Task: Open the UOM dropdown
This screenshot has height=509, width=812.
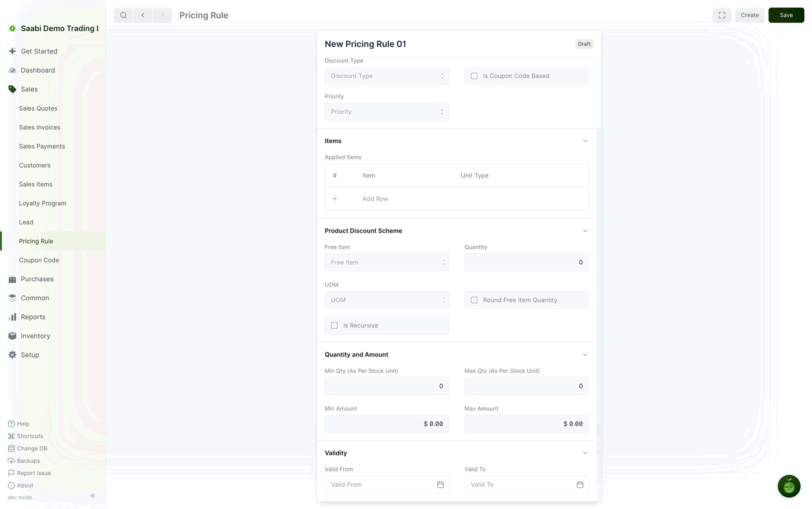Action: click(387, 300)
